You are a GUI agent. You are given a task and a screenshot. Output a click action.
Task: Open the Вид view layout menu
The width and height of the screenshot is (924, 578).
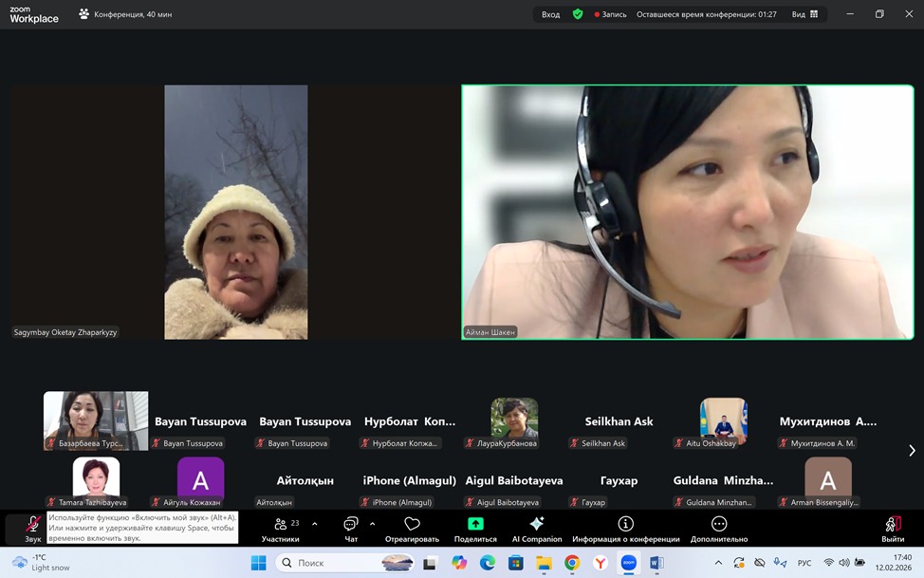(804, 14)
